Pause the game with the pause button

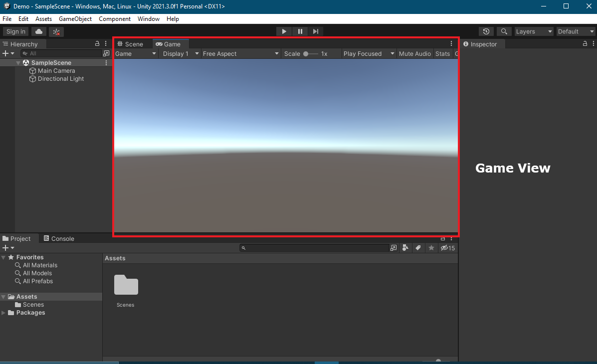(x=300, y=31)
